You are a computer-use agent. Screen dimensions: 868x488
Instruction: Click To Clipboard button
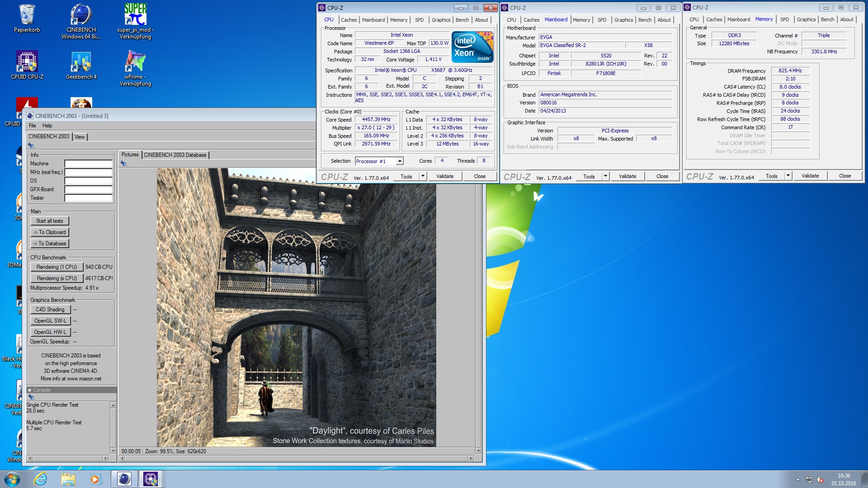(50, 232)
